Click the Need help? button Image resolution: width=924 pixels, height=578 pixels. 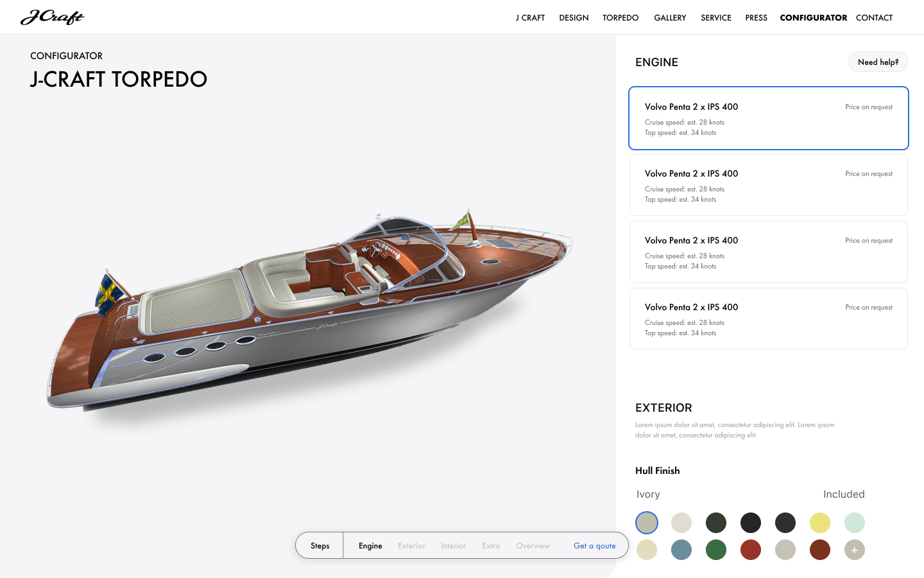878,62
